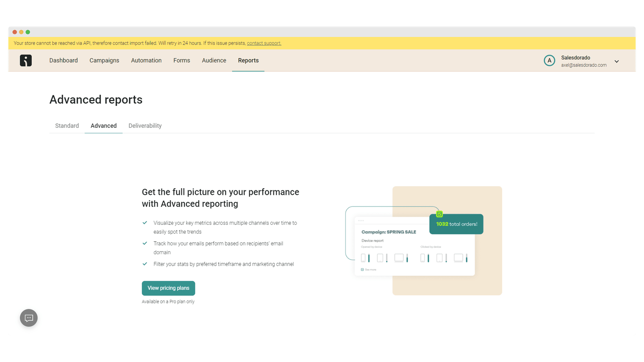This screenshot has width=644, height=362.
Task: Click 'Filter your stats by preferred timeframe' text
Action: 224,264
